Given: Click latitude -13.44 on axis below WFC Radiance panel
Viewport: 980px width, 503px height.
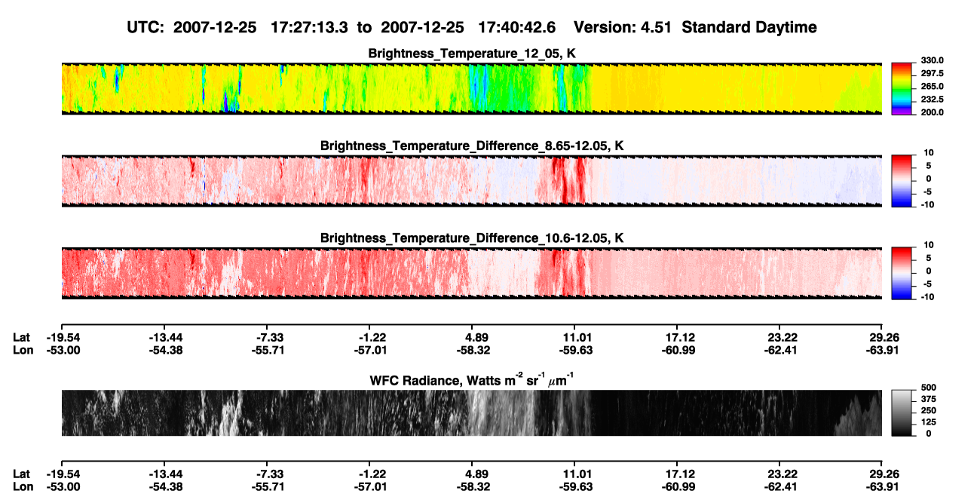Looking at the screenshot, I should click(164, 474).
